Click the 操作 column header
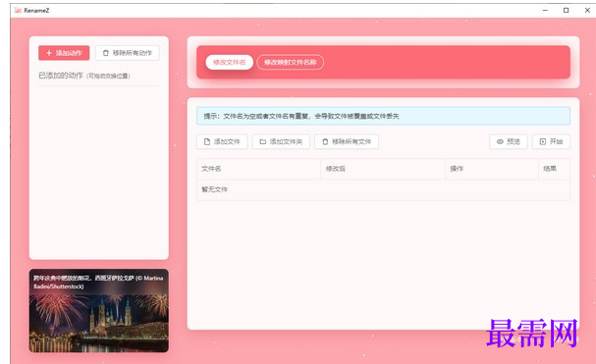Image resolution: width=596 pixels, height=364 pixels. click(x=492, y=169)
